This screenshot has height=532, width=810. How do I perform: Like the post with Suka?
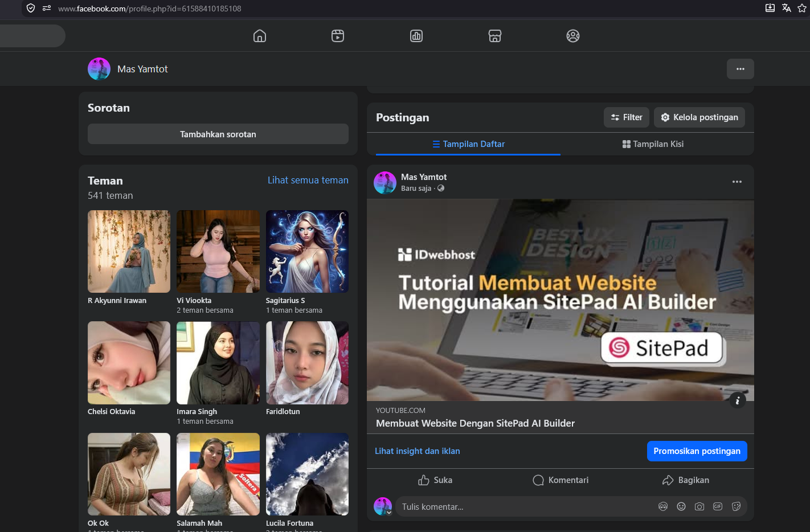[x=435, y=480]
